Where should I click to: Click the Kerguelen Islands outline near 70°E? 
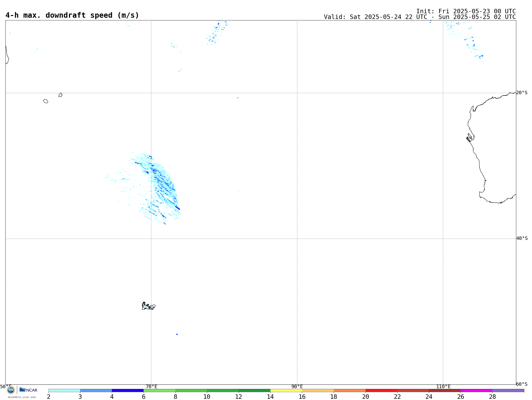click(x=149, y=306)
